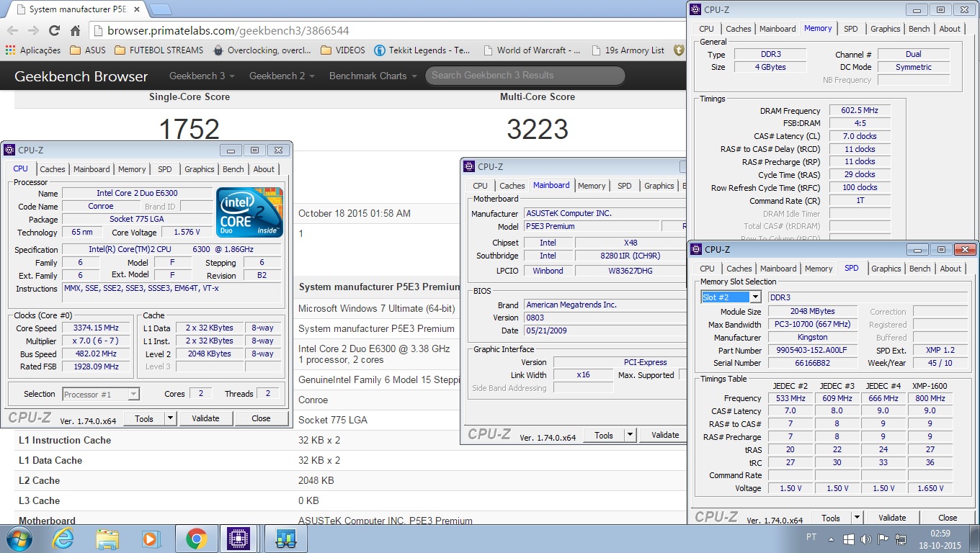This screenshot has width=980, height=553.
Task: Click the PT language indicator
Action: (811, 539)
